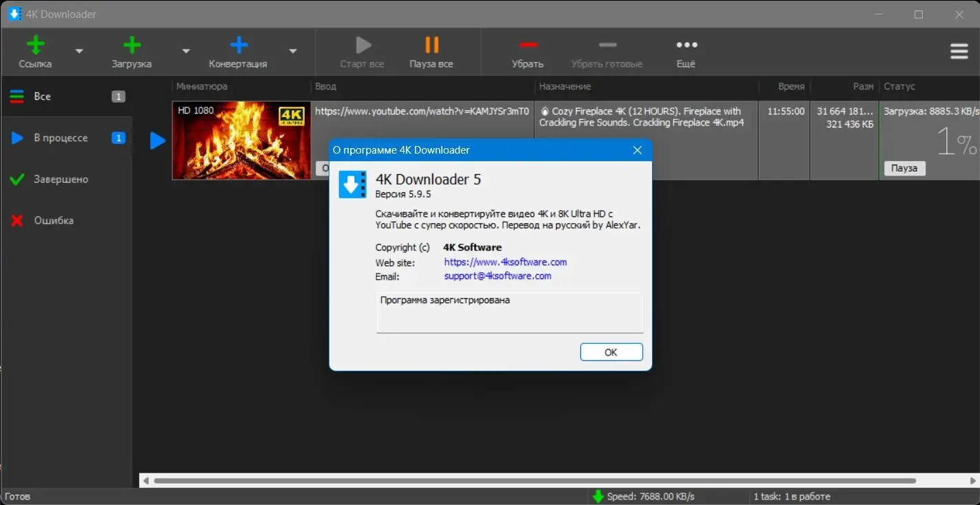Expand the dropdown arrow next to Ссылка

tap(79, 51)
